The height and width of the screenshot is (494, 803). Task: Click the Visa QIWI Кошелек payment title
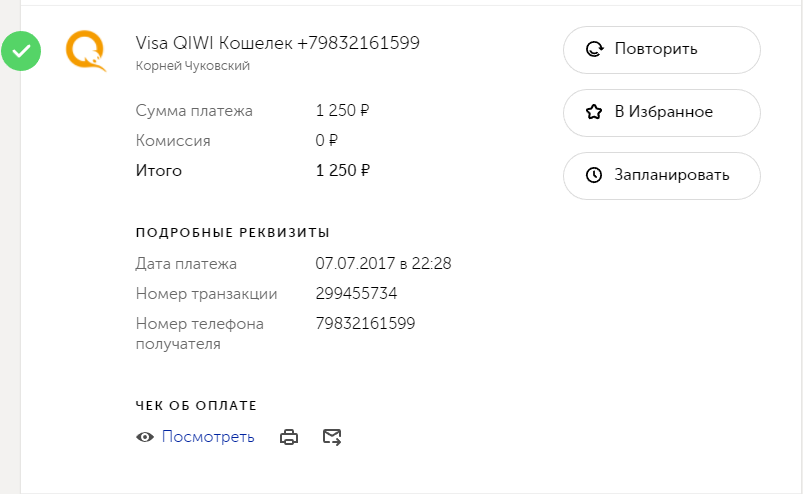[277, 43]
